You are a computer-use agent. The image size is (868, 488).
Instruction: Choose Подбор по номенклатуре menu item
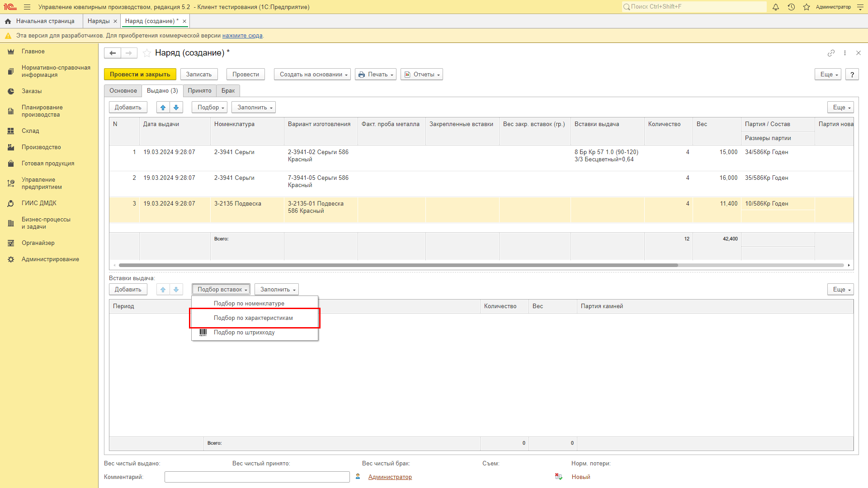pyautogui.click(x=255, y=304)
